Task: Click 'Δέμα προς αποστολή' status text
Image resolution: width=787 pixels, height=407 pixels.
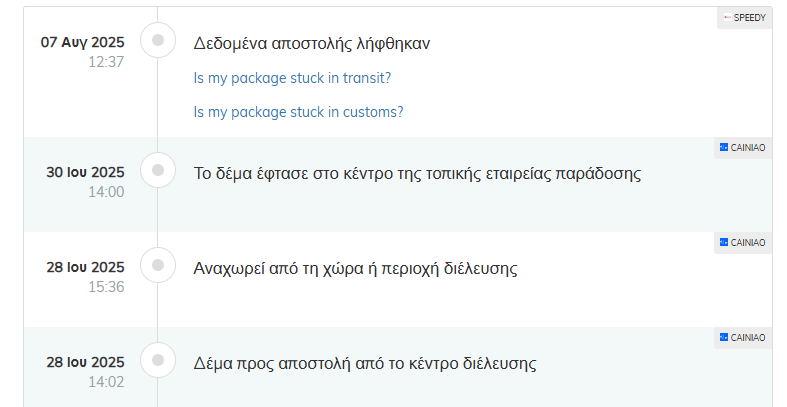Action: click(x=365, y=363)
